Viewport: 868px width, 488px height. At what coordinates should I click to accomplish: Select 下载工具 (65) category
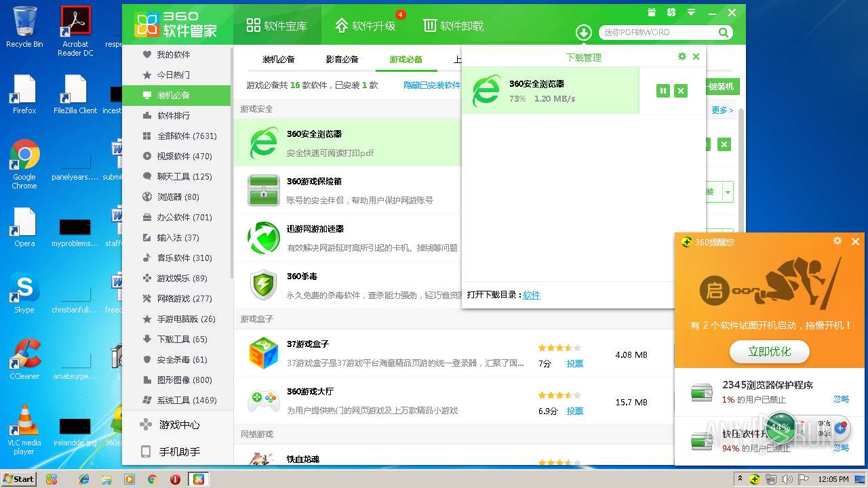(176, 339)
